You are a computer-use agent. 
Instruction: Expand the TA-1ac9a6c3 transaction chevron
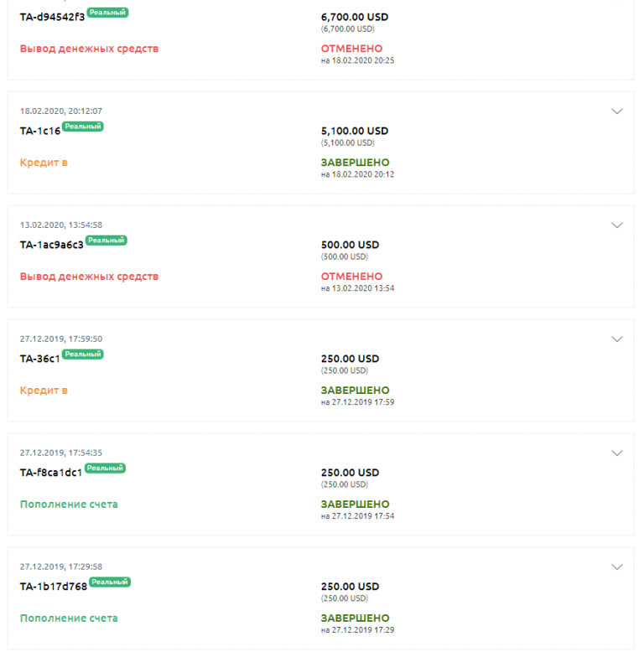coord(617,225)
